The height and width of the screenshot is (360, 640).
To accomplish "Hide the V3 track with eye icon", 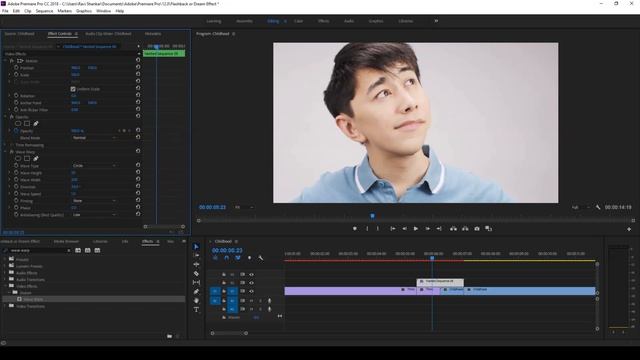I will [x=251, y=274].
